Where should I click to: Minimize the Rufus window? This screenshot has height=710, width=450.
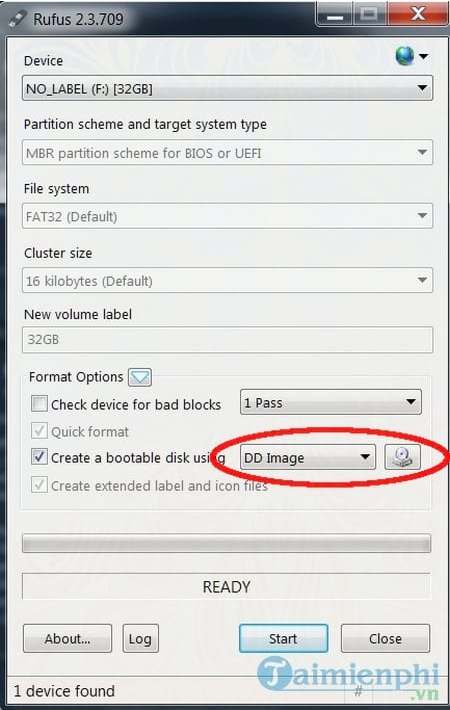335,15
